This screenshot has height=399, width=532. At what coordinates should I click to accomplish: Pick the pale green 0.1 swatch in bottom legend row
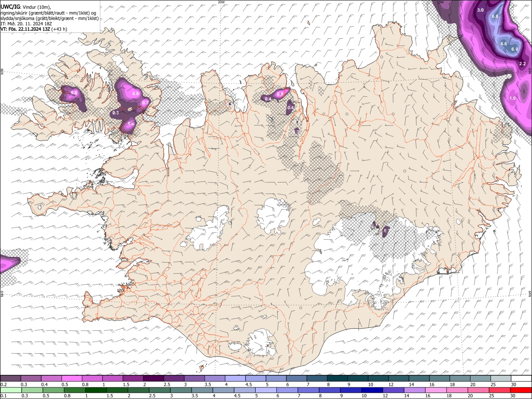(11, 390)
